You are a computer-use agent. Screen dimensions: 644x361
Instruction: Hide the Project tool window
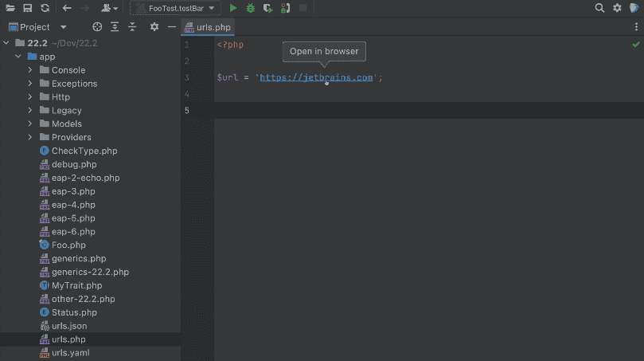pos(172,27)
